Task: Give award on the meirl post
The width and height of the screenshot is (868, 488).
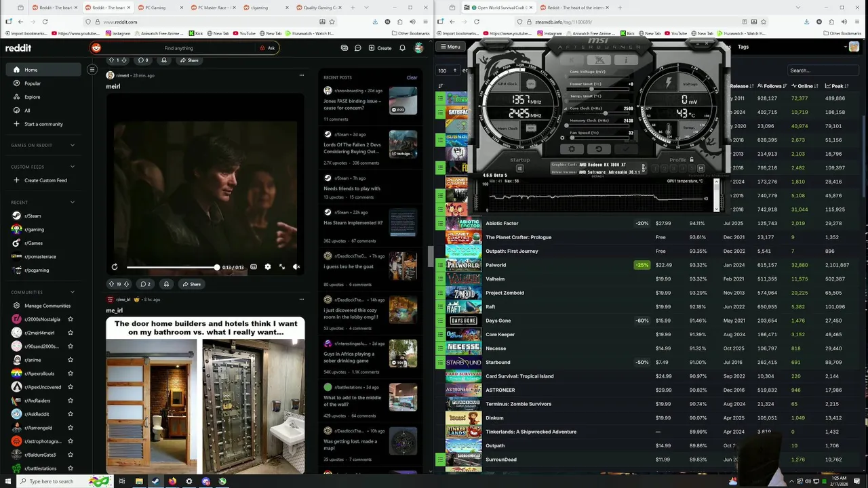Action: click(x=166, y=284)
